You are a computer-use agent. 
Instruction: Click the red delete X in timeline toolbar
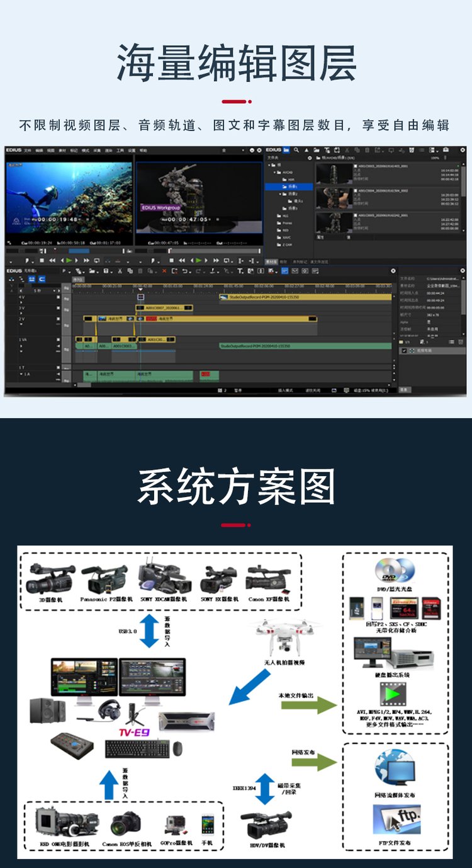pyautogui.click(x=164, y=271)
